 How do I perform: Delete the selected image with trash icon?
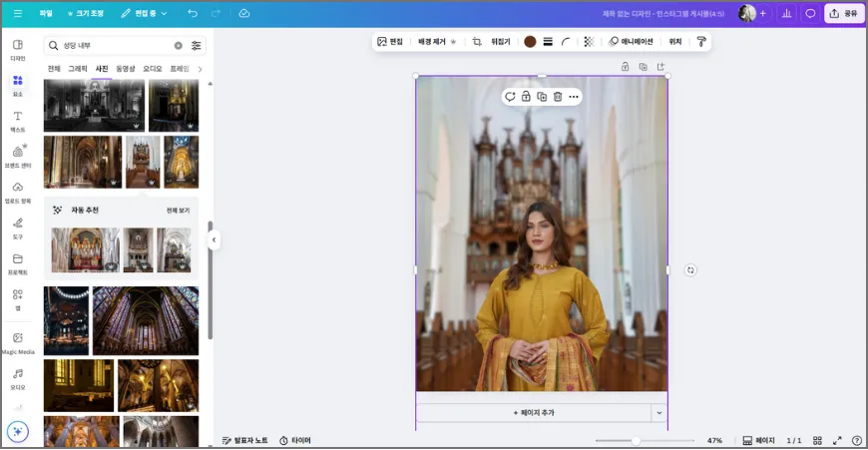pos(558,97)
